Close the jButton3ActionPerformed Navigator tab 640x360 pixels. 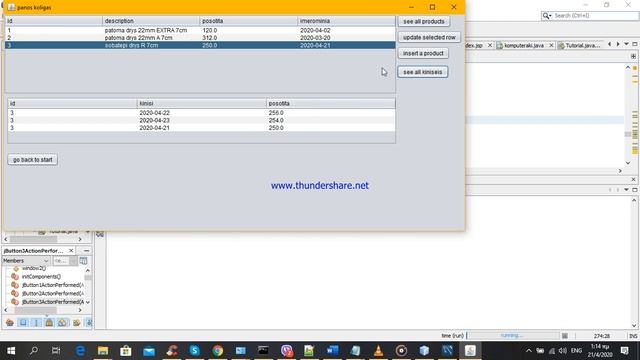pos(71,250)
